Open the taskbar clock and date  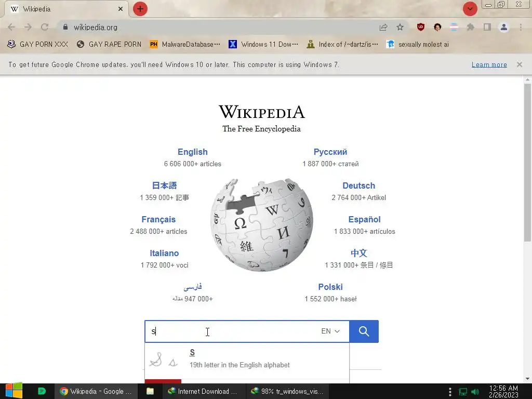[x=503, y=391]
